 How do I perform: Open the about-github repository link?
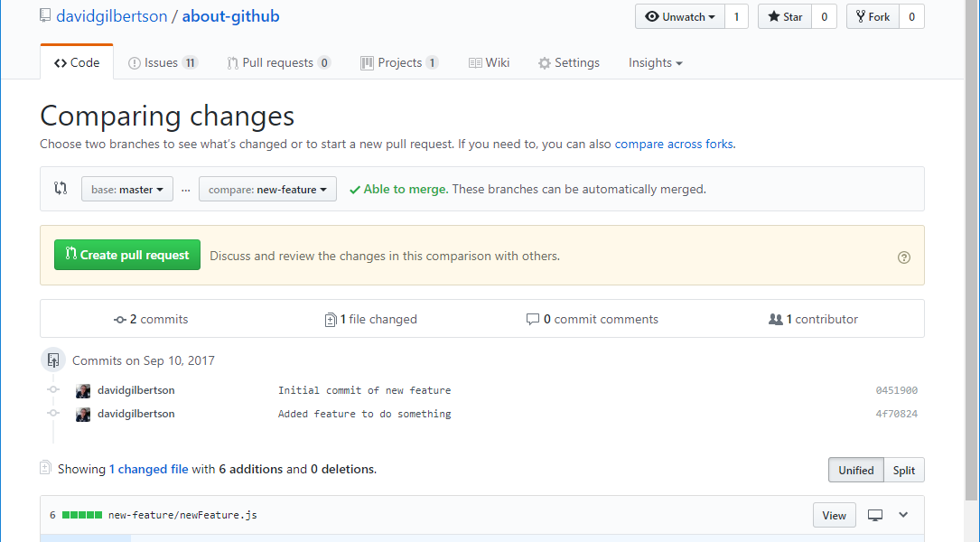pyautogui.click(x=230, y=16)
